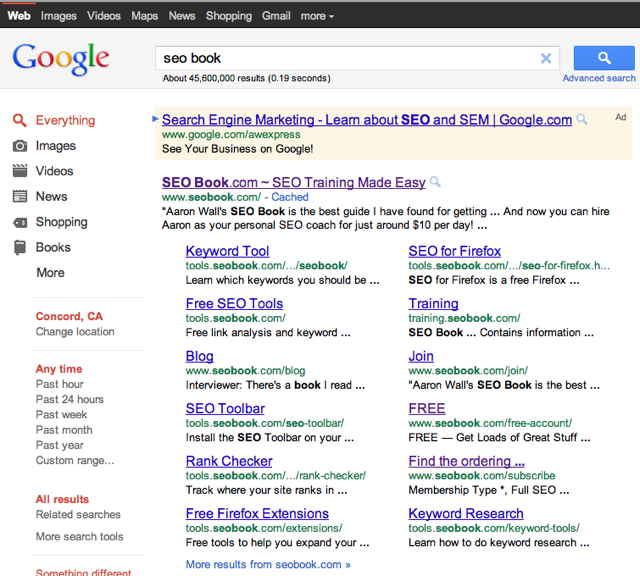Filter results to Past month
Image resolution: width=640 pixels, height=576 pixels.
coord(64,430)
